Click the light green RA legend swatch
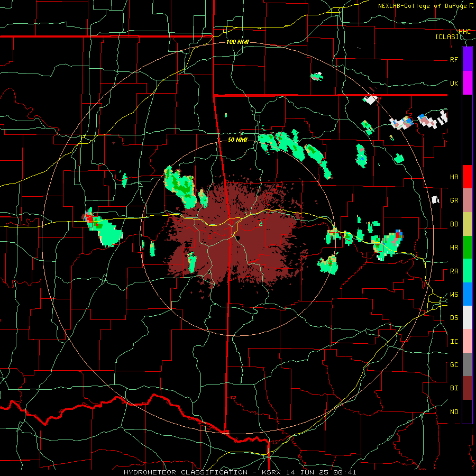476x476 pixels. pos(467,271)
